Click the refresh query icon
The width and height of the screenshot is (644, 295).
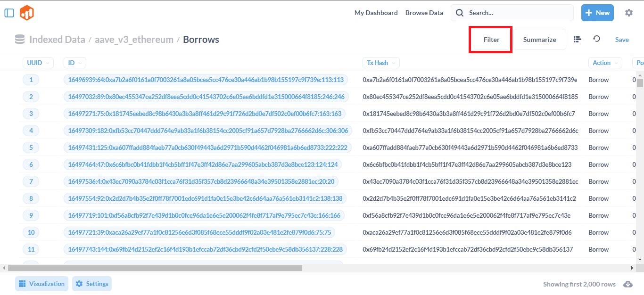[596, 39]
